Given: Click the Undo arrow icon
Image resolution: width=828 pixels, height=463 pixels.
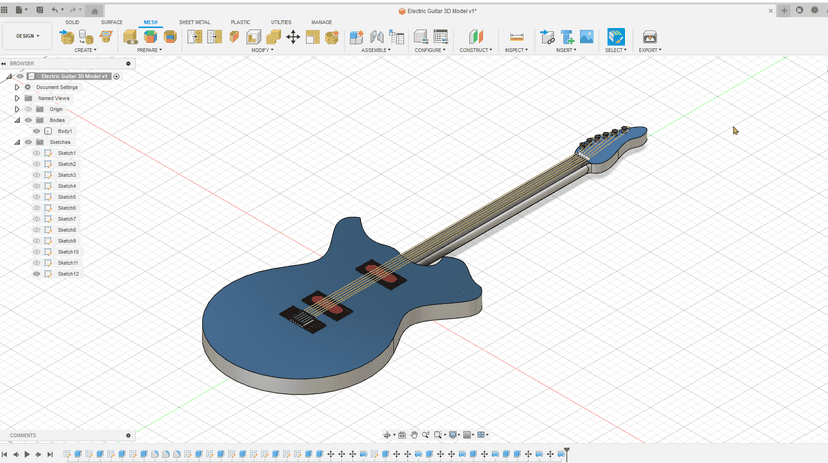Looking at the screenshot, I should tap(55, 10).
